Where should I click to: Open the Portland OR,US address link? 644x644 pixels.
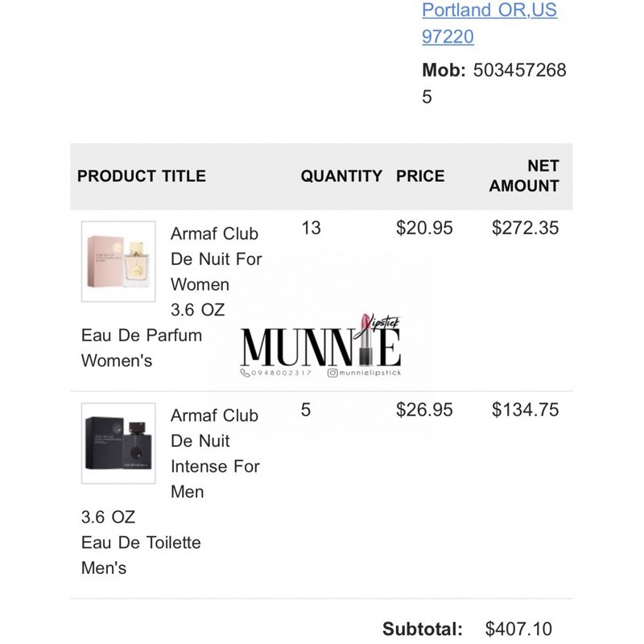pos(489,10)
